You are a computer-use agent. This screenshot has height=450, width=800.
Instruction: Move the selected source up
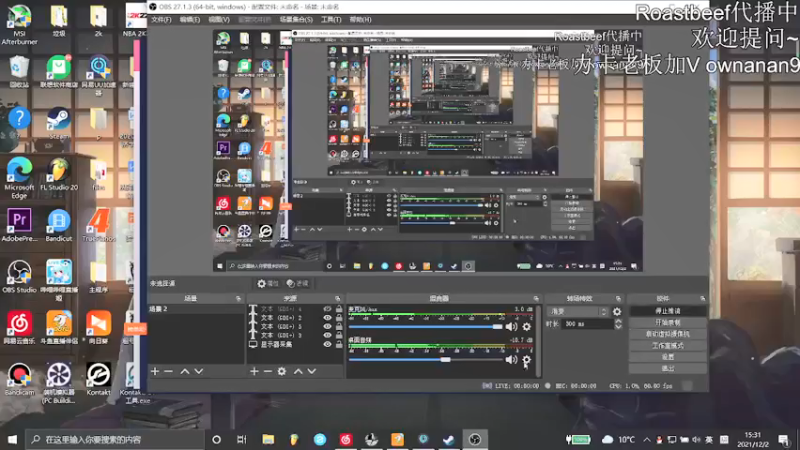[x=298, y=371]
